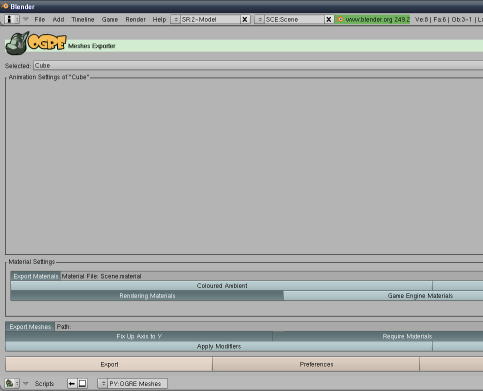483x391 pixels.
Task: Collapse header menus using the triangle arrow
Action: tap(25, 19)
